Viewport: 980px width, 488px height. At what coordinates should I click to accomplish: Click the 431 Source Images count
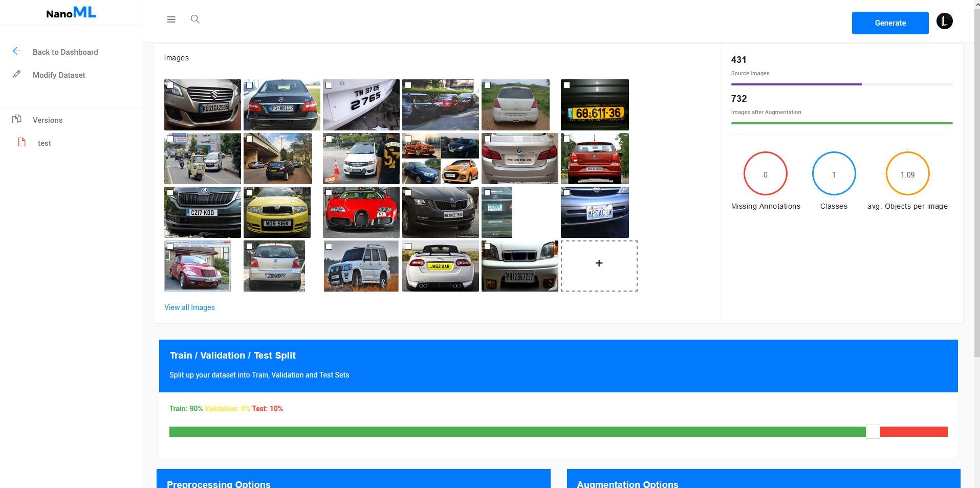[x=738, y=60]
